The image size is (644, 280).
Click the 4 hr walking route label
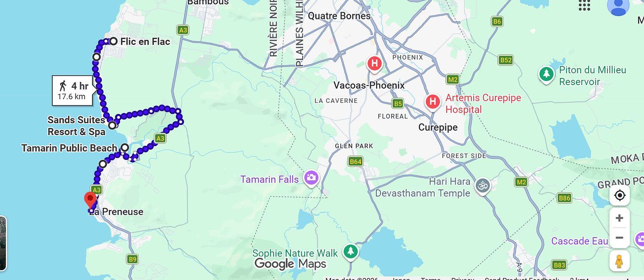pyautogui.click(x=73, y=91)
